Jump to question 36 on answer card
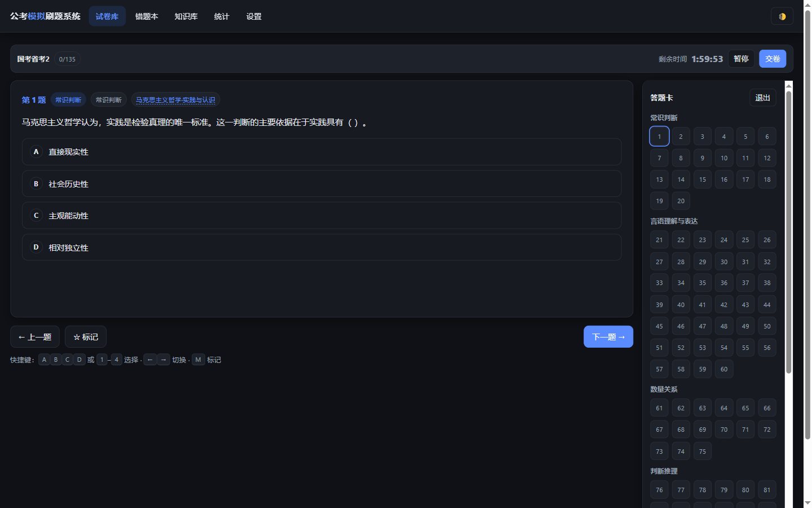Image resolution: width=812 pixels, height=508 pixels. [724, 283]
